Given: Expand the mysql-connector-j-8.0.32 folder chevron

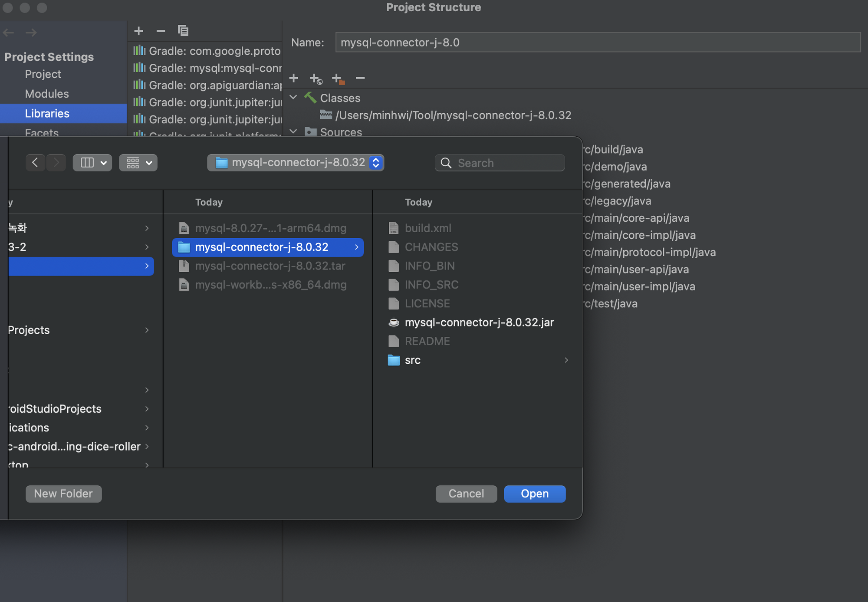Looking at the screenshot, I should pos(357,247).
